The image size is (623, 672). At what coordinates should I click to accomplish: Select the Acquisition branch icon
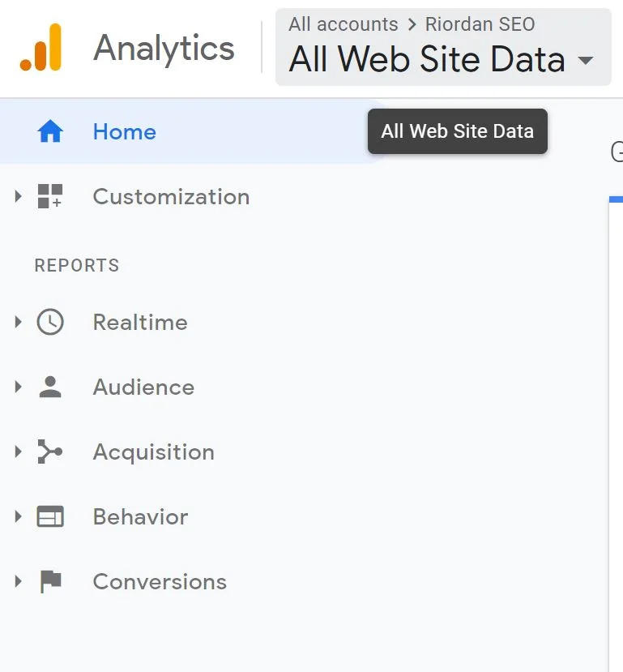(x=50, y=452)
